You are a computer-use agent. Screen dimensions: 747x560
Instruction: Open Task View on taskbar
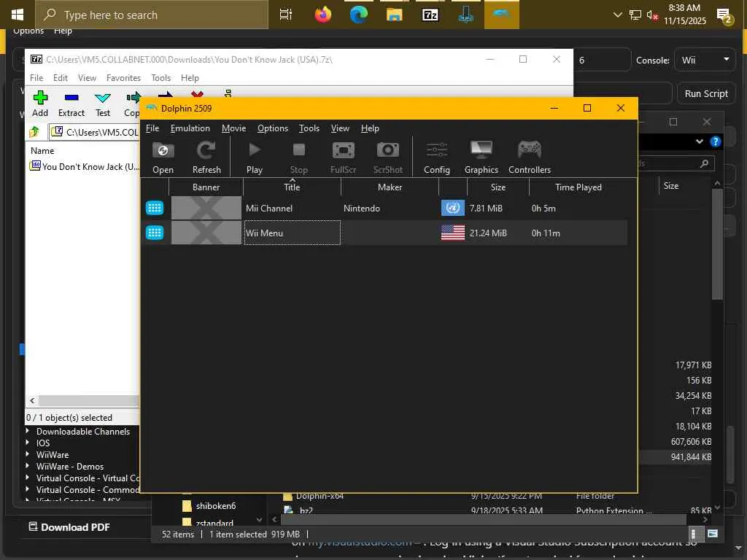click(x=286, y=15)
